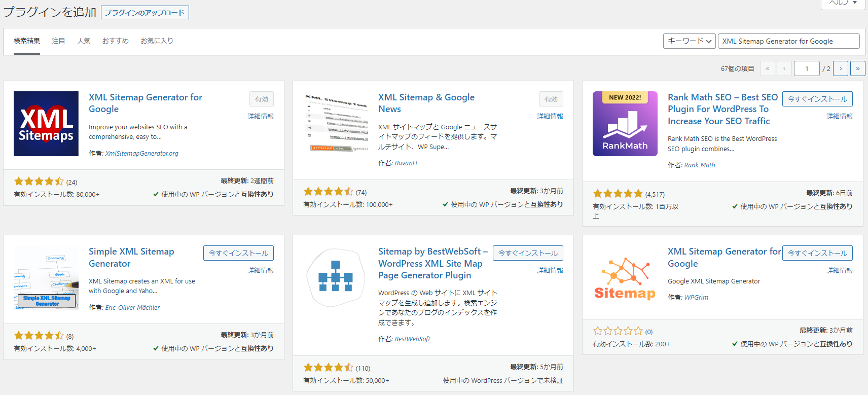868x395 pixels.
Task: Click star rating of Rank Math SEO
Action: click(x=618, y=194)
